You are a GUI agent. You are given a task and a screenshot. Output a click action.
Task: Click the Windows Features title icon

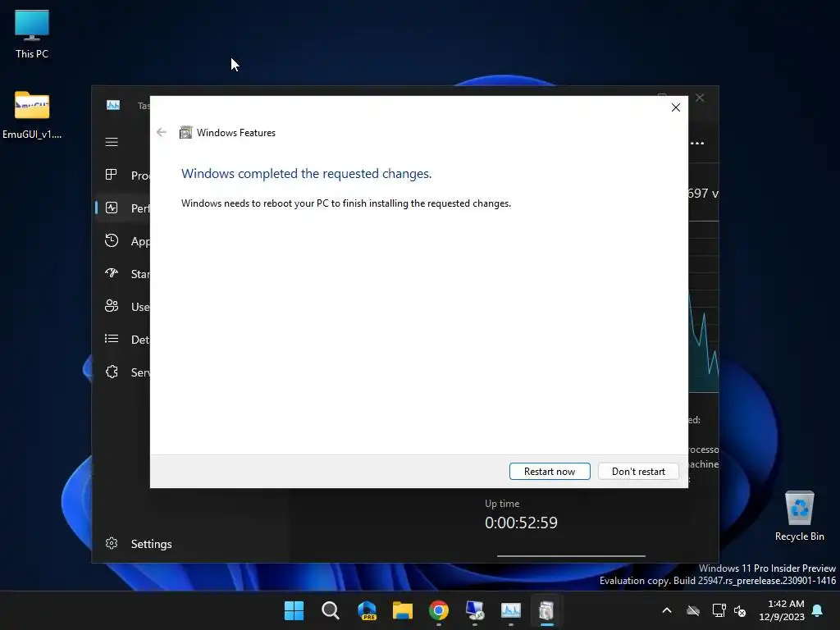pos(185,132)
